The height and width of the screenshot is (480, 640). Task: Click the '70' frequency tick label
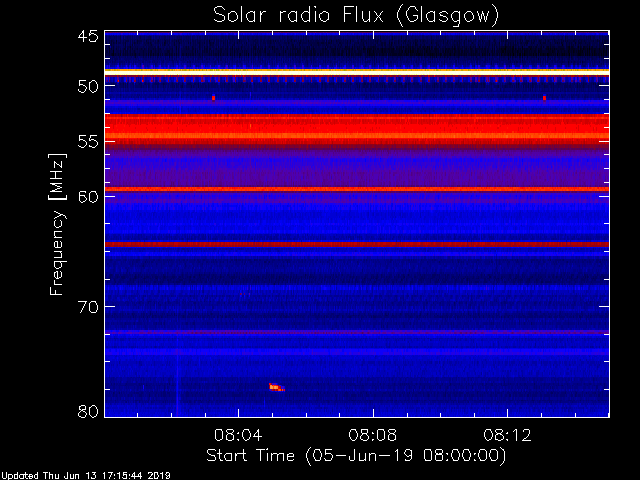(x=88, y=307)
